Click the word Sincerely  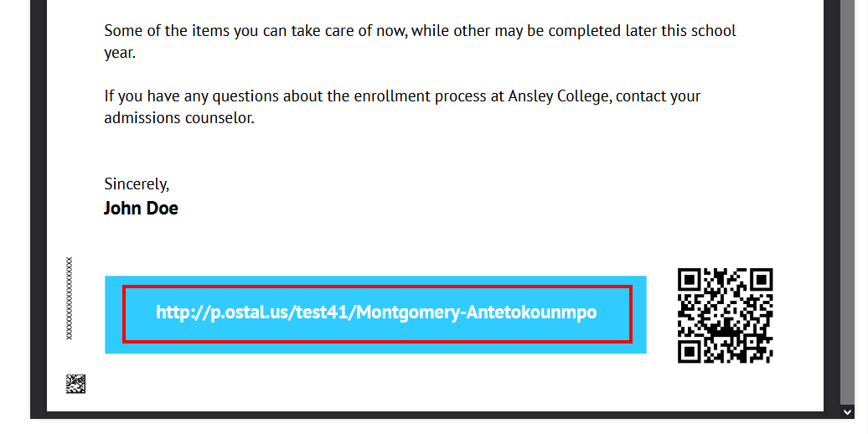[137, 183]
